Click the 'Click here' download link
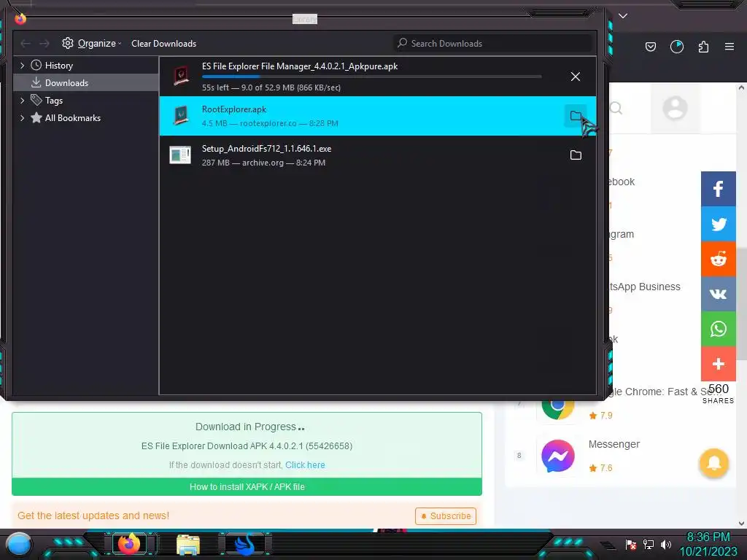This screenshot has height=560, width=747. click(x=305, y=464)
